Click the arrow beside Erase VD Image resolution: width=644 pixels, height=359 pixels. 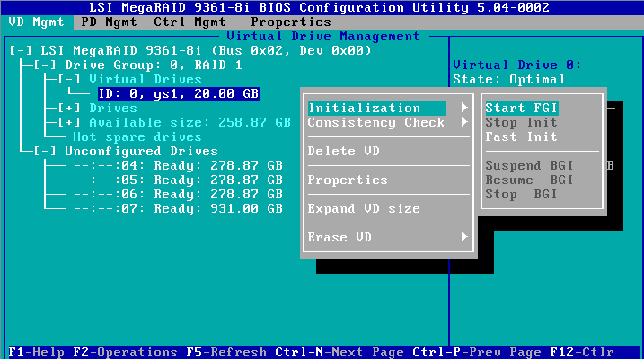pyautogui.click(x=464, y=237)
